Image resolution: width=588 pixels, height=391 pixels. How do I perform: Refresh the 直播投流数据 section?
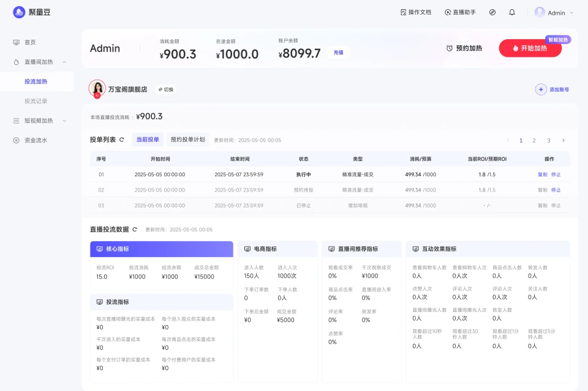(135, 229)
